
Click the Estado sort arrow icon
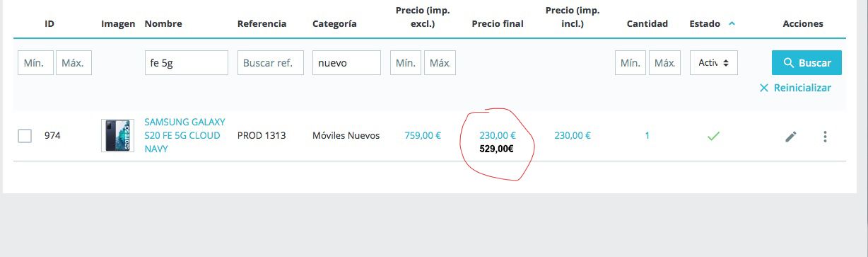coord(732,23)
